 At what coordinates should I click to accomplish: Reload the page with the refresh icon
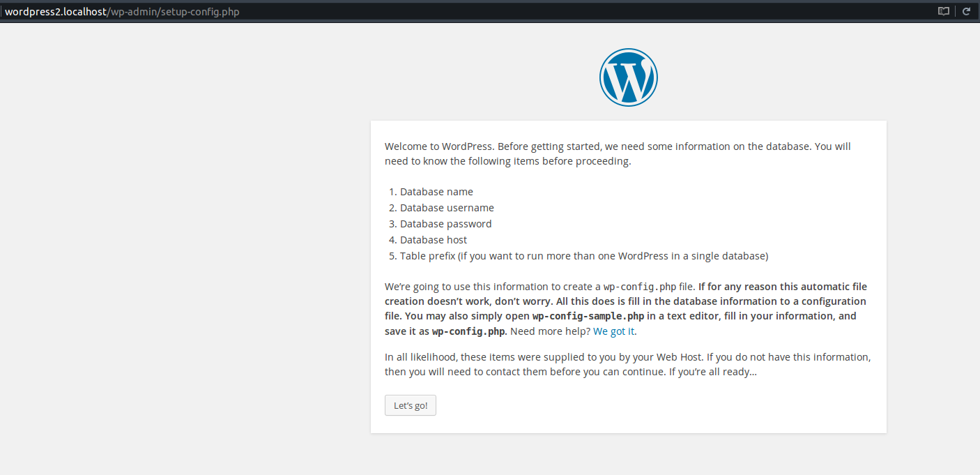pyautogui.click(x=967, y=11)
